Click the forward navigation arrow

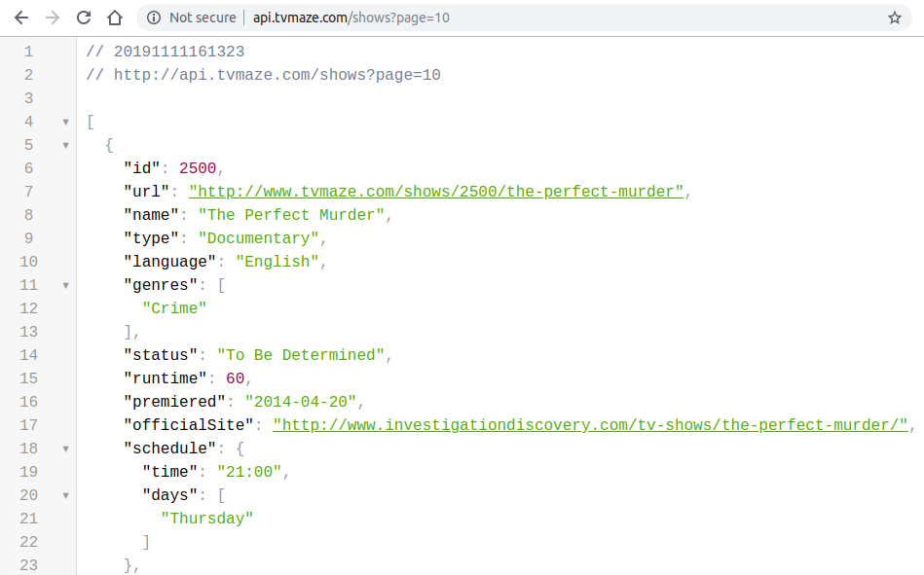(53, 17)
